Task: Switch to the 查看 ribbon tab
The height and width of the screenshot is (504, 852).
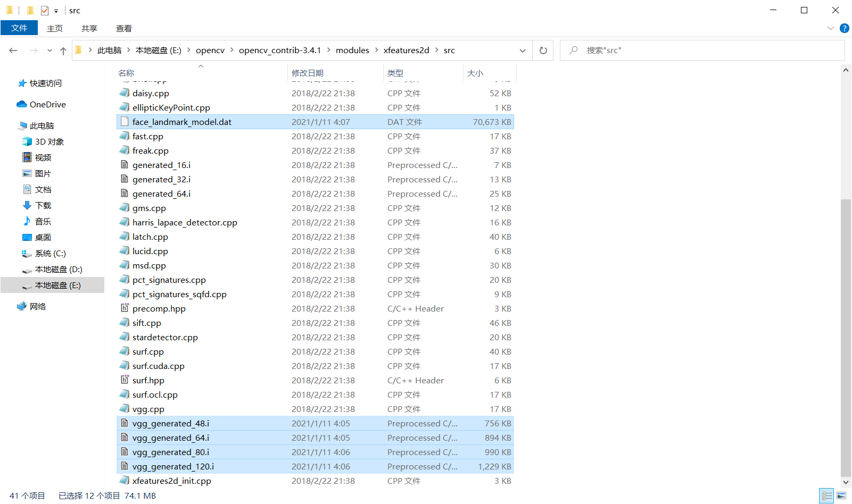Action: click(123, 28)
